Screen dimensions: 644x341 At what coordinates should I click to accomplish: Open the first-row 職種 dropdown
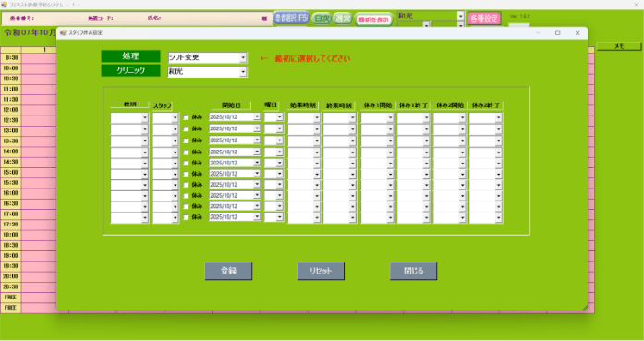pos(144,118)
